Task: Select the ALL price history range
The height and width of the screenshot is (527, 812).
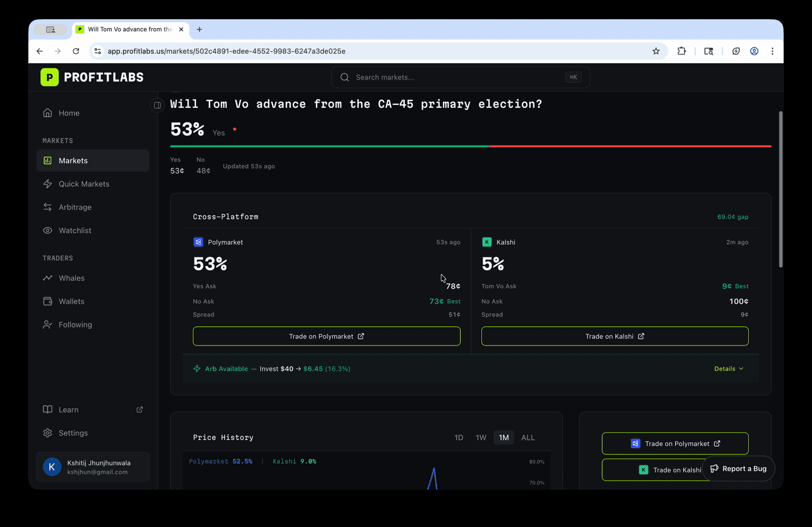Action: click(528, 438)
